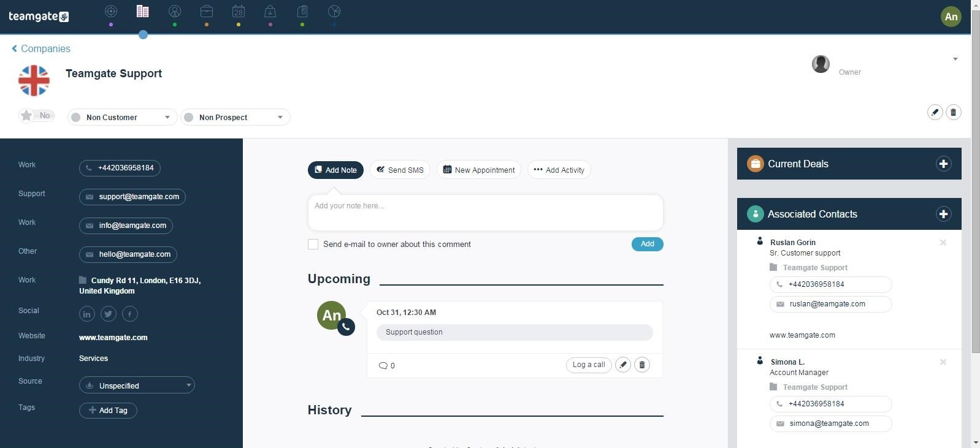
Task: Open the Facebook social icon
Action: coord(129,314)
